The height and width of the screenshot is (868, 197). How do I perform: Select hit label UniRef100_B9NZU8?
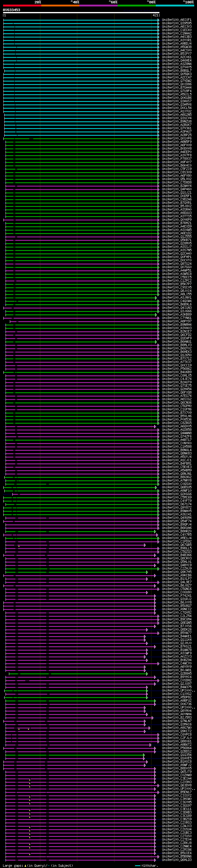(x=177, y=121)
